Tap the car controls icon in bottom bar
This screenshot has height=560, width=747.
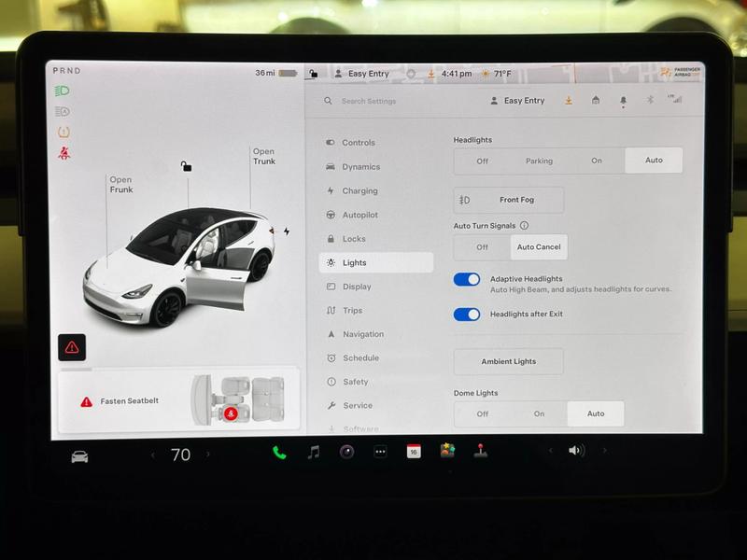tap(80, 456)
